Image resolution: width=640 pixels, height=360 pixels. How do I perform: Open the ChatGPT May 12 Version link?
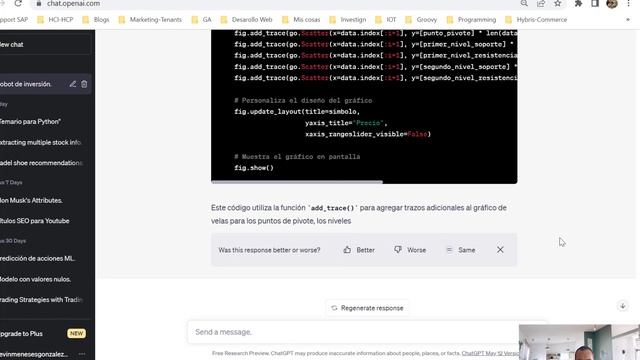click(x=490, y=353)
